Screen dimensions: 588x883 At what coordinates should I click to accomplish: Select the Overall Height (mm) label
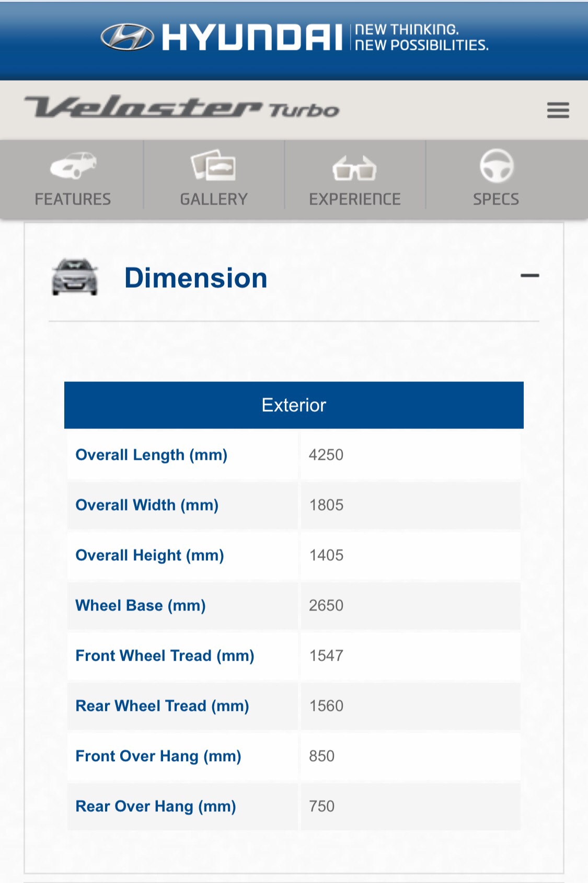[x=150, y=555]
